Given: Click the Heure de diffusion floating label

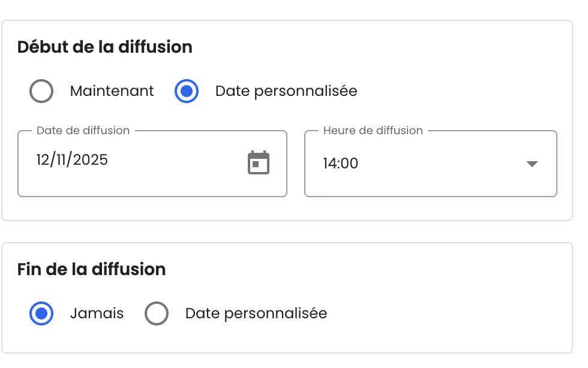Looking at the screenshot, I should [373, 130].
